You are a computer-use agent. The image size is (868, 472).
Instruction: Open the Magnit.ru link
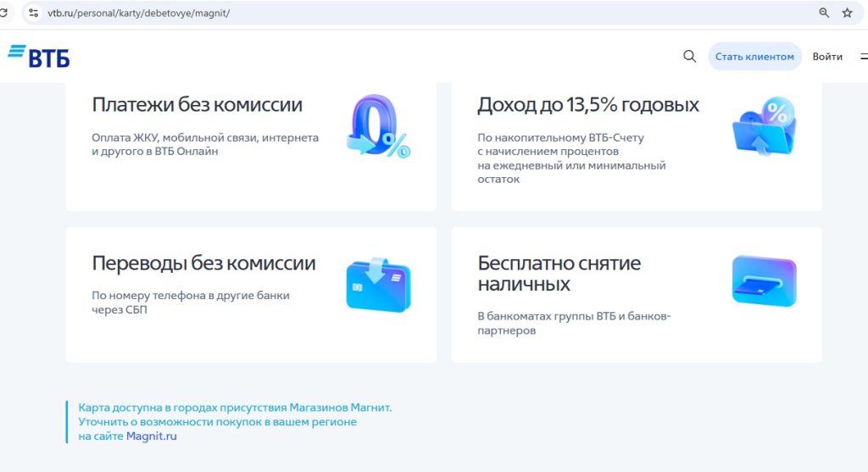pyautogui.click(x=151, y=436)
